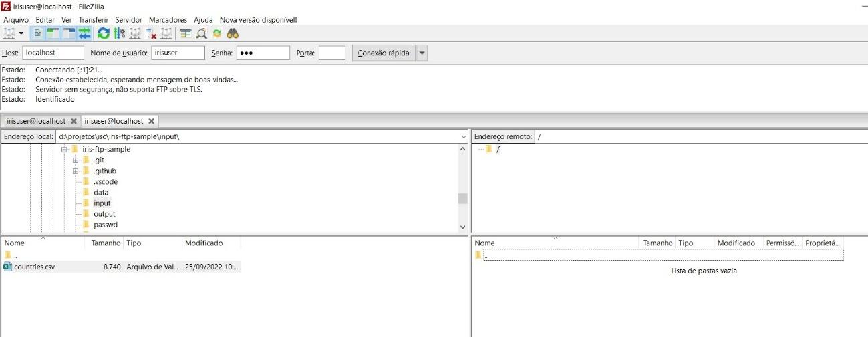This screenshot has height=337, width=868.
Task: Sort local files by Tamanho column
Action: click(104, 243)
